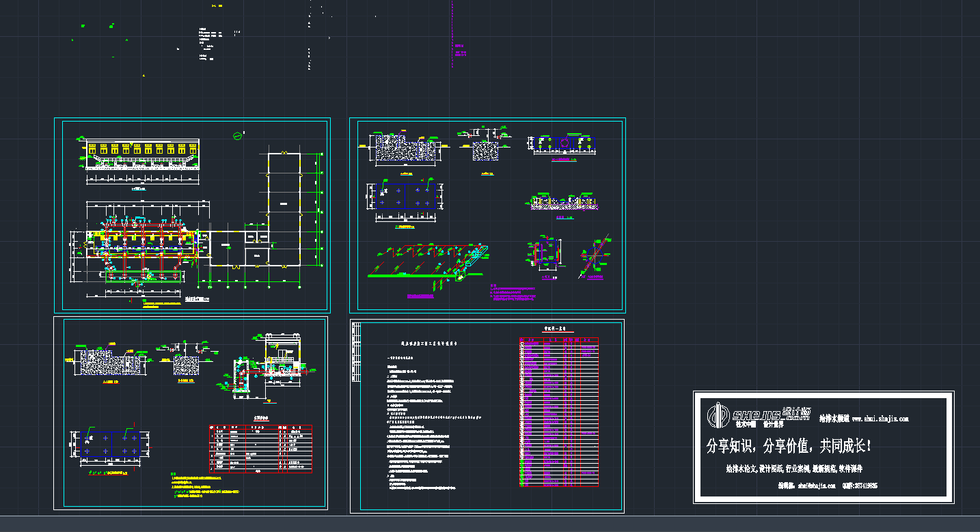Viewport: 980px width, 532px height.
Task: Select the building elevation with yellow windows
Action: tap(143, 153)
